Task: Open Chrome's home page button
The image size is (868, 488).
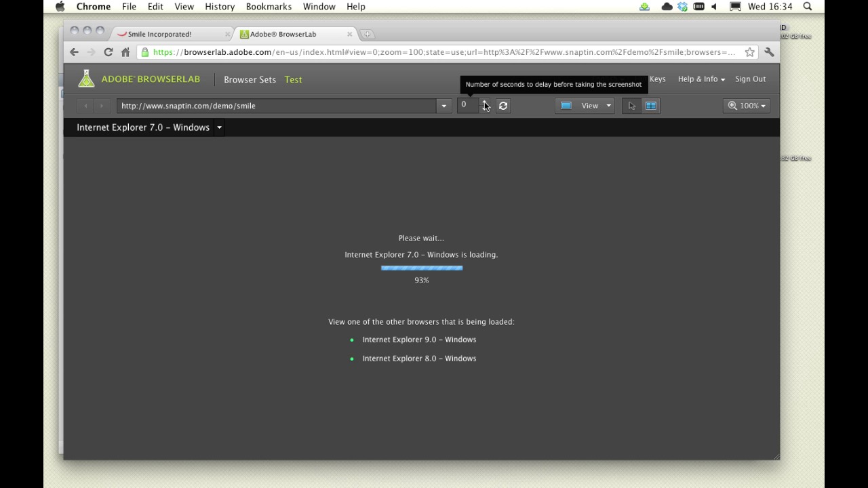Action: (125, 52)
